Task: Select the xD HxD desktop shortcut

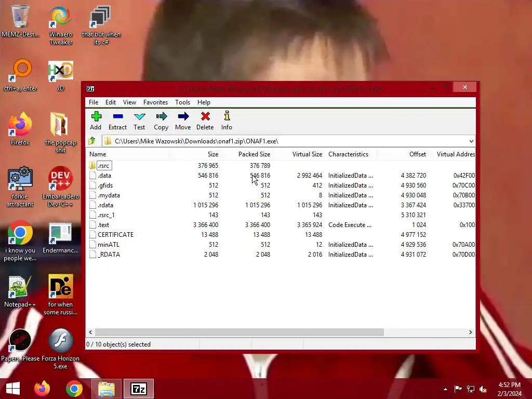Action: pyautogui.click(x=60, y=75)
